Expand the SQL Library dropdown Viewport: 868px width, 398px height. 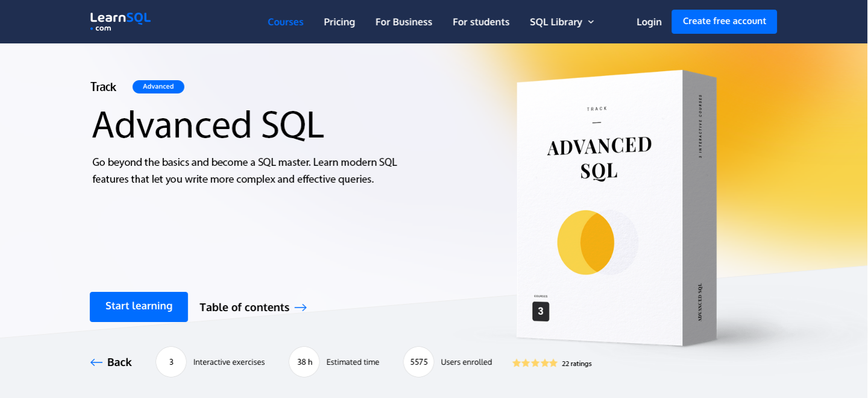point(562,22)
